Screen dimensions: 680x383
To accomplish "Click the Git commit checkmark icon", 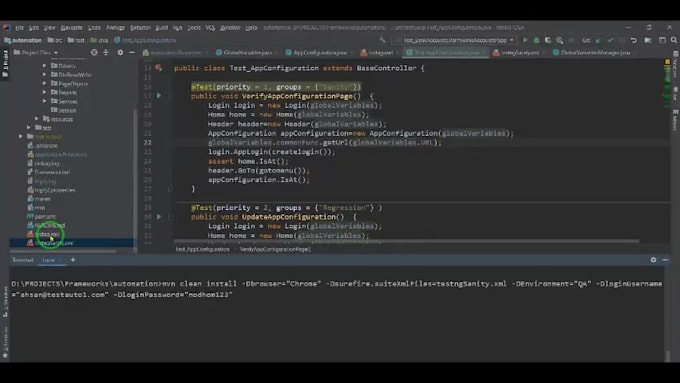I will point(610,40).
